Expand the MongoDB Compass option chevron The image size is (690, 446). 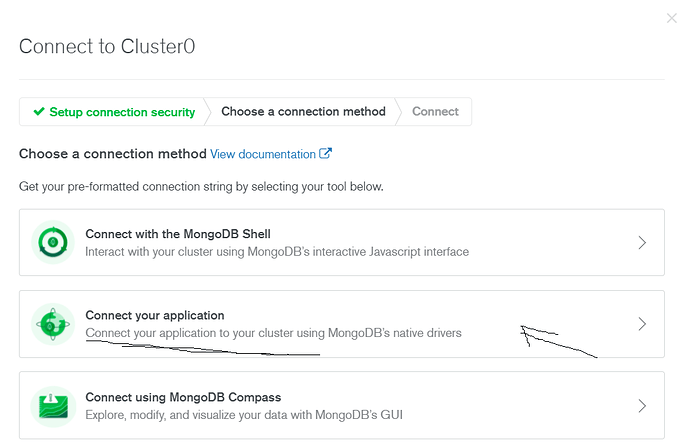[x=642, y=406]
